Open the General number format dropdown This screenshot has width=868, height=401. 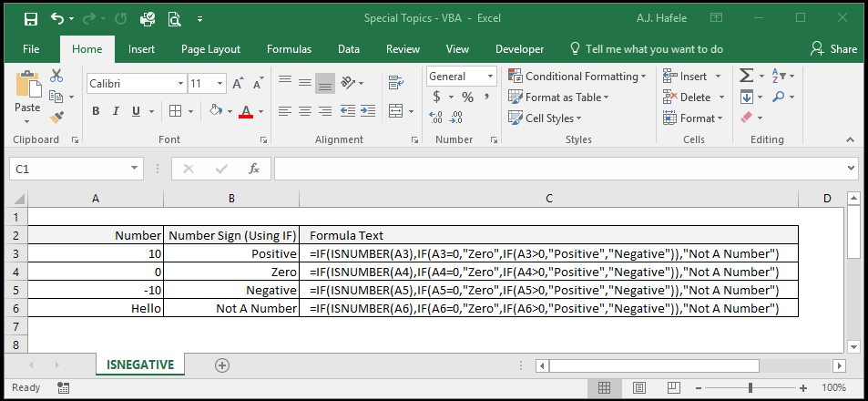pyautogui.click(x=490, y=77)
